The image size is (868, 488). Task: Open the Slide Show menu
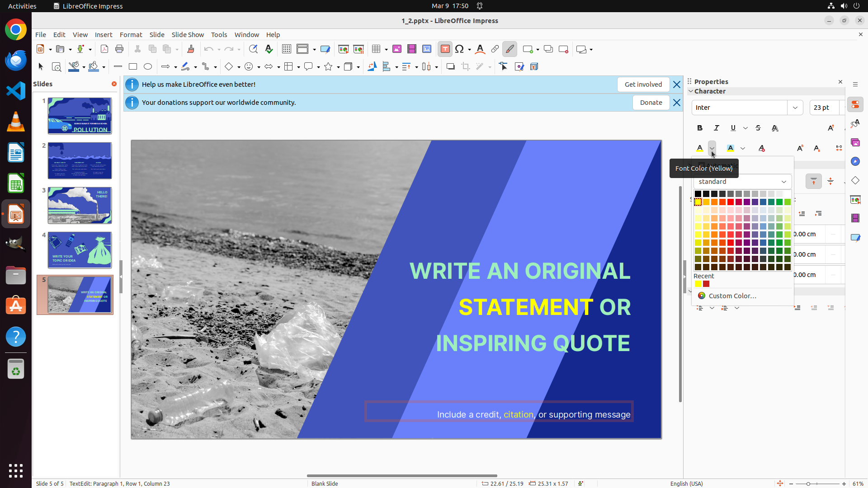coord(188,35)
